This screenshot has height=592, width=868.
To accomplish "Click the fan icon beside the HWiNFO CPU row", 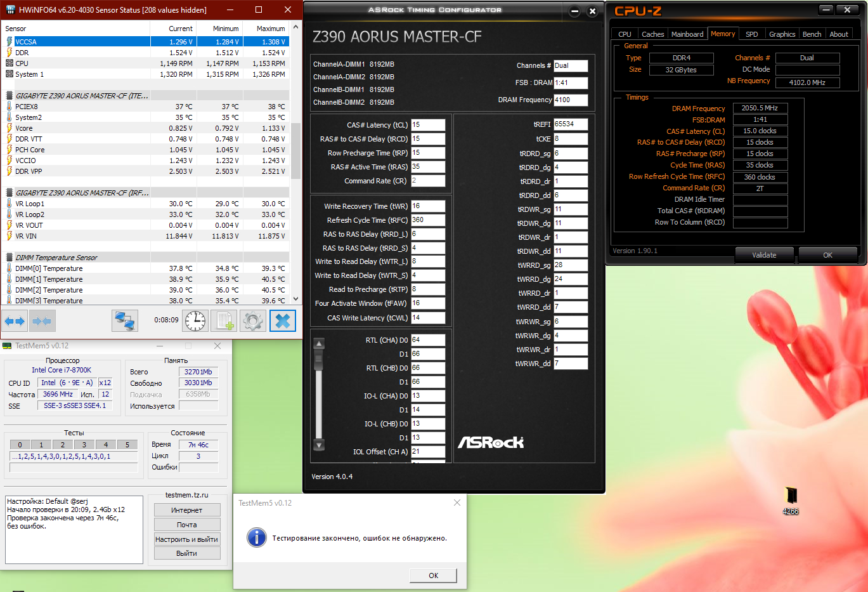I will [x=10, y=63].
